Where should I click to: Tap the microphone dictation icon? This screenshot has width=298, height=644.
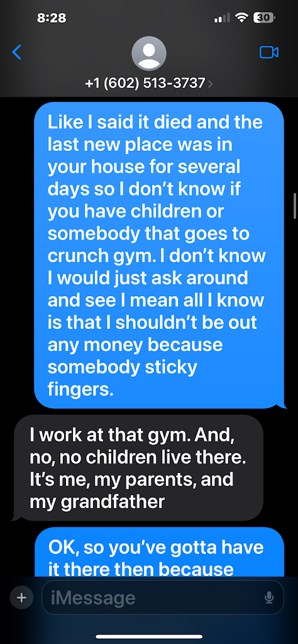pyautogui.click(x=269, y=597)
